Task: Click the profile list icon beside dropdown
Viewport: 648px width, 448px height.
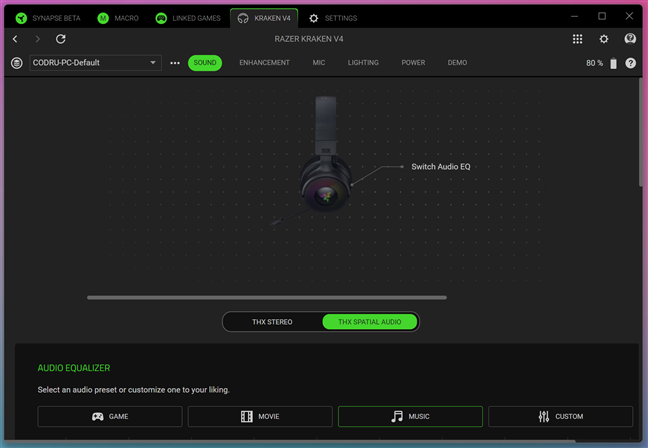Action: 17,63
